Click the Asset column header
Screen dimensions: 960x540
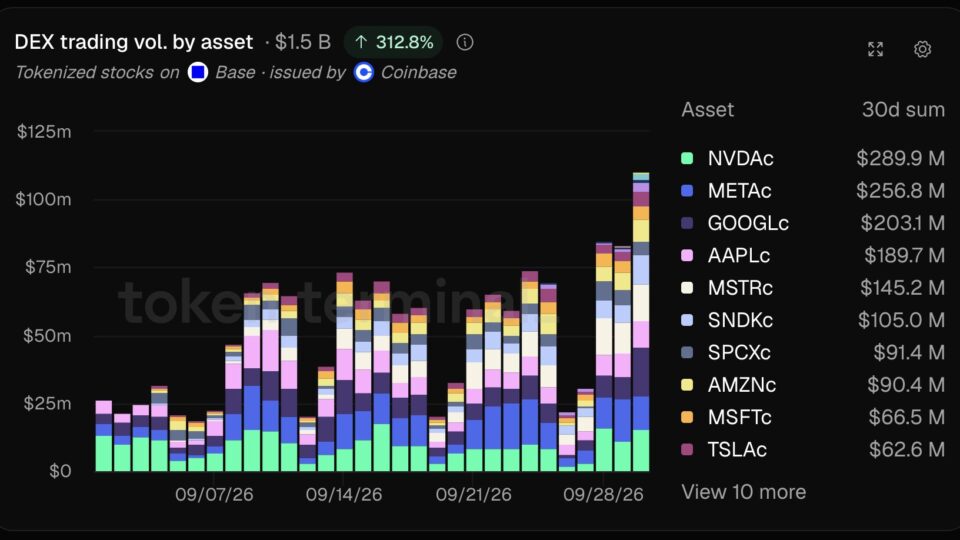(x=707, y=110)
